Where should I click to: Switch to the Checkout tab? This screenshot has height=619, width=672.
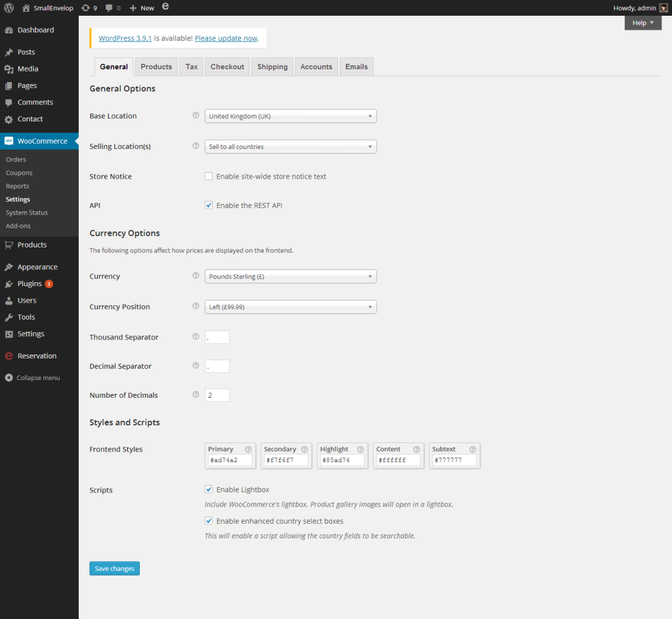(x=227, y=67)
